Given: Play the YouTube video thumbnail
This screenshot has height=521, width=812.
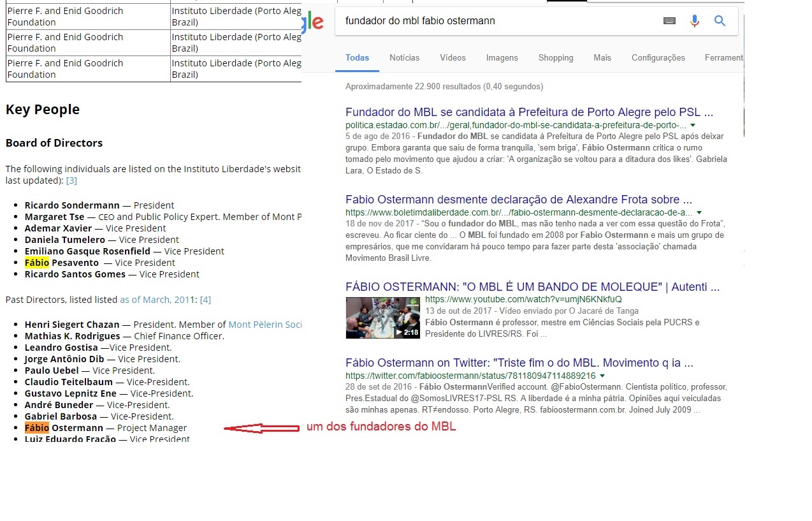Looking at the screenshot, I should pyautogui.click(x=382, y=317).
